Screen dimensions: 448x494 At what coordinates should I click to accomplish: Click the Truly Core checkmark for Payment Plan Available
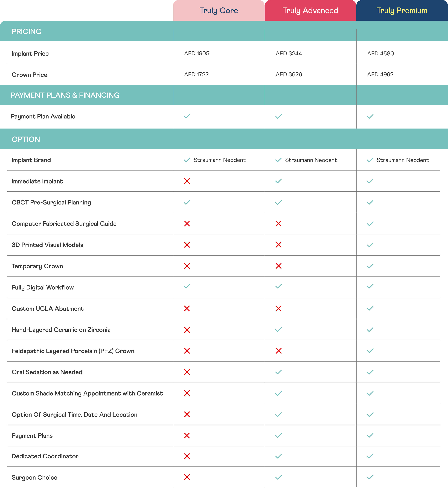click(187, 116)
